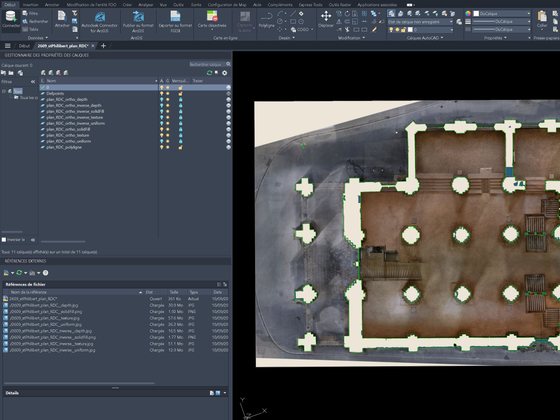This screenshot has height=420, width=560.
Task: Click new property filter icon
Action: (4, 73)
